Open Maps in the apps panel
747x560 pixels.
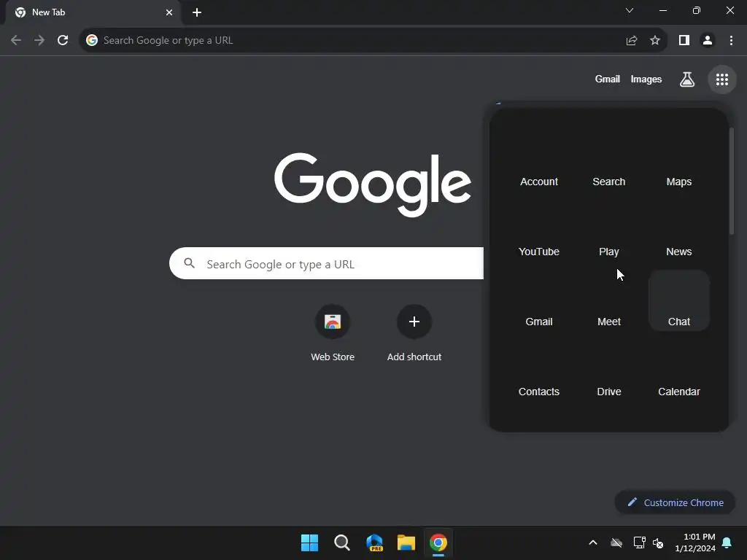(679, 162)
